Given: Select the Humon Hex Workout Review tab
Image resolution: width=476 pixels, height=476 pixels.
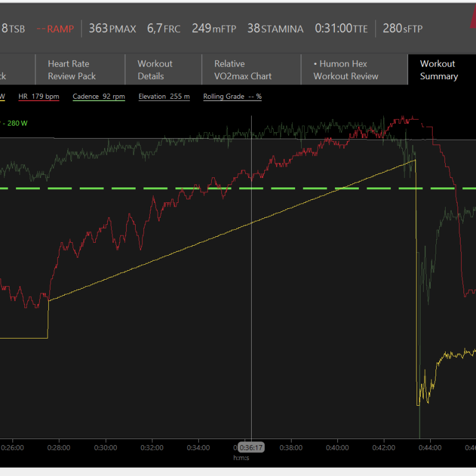Looking at the screenshot, I should coord(354,70).
